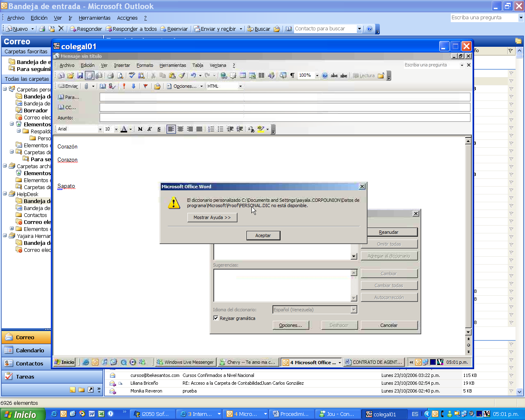Open the Idioma del diccionario dropdown

(x=354, y=310)
